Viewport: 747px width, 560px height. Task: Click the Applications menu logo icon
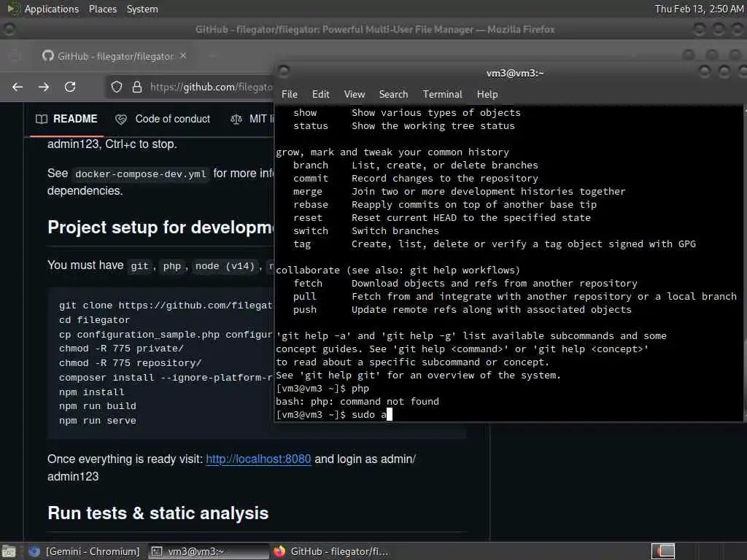click(x=13, y=9)
